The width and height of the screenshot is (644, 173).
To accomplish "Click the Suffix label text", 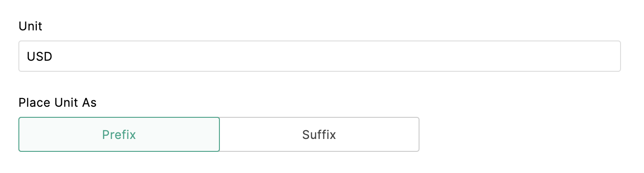I will click(x=319, y=135).
